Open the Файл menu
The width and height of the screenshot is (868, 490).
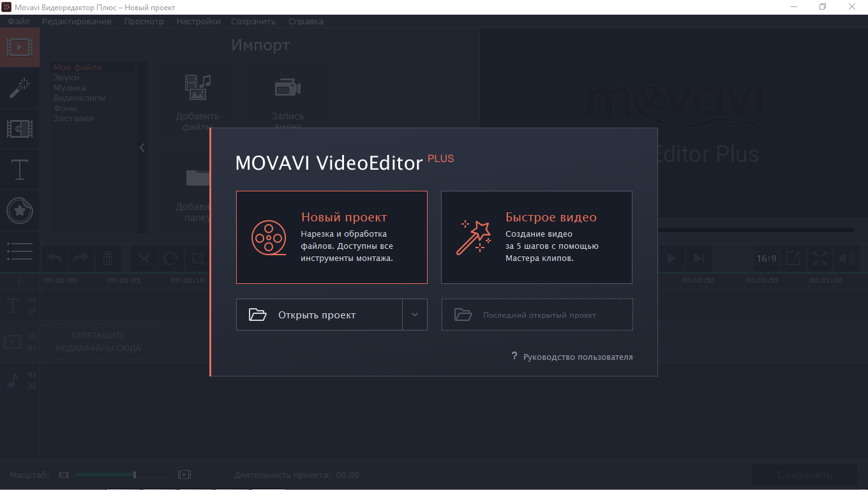(19, 21)
